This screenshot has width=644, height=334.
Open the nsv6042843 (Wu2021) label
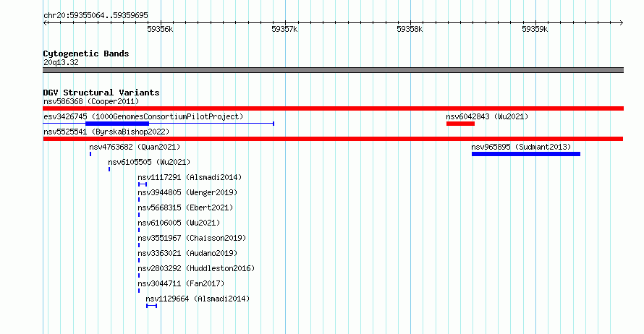(487, 116)
